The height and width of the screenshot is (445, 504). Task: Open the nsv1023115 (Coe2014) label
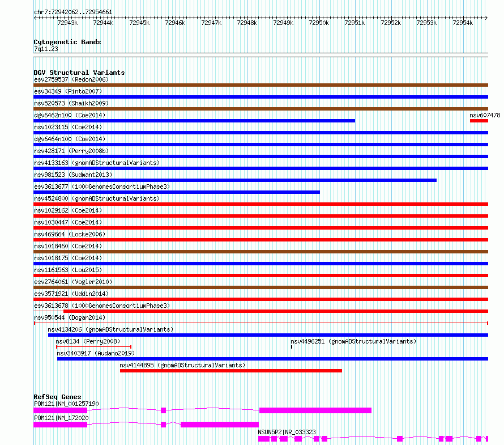click(x=68, y=127)
